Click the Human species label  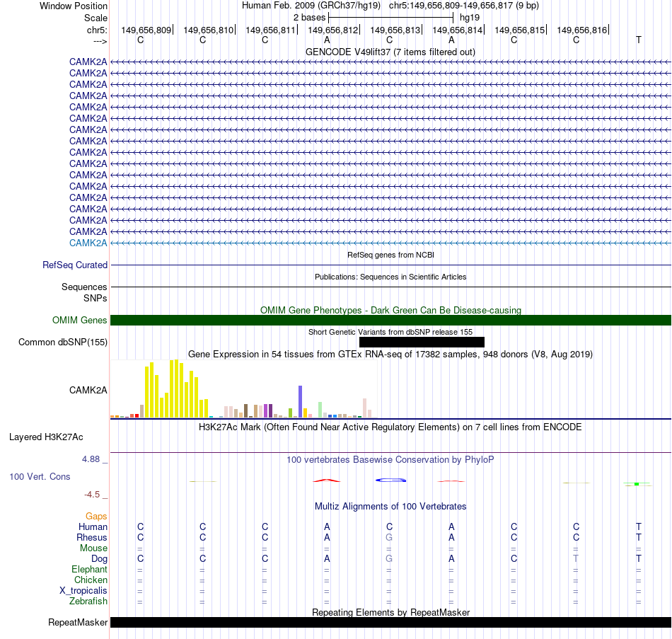coord(93,527)
